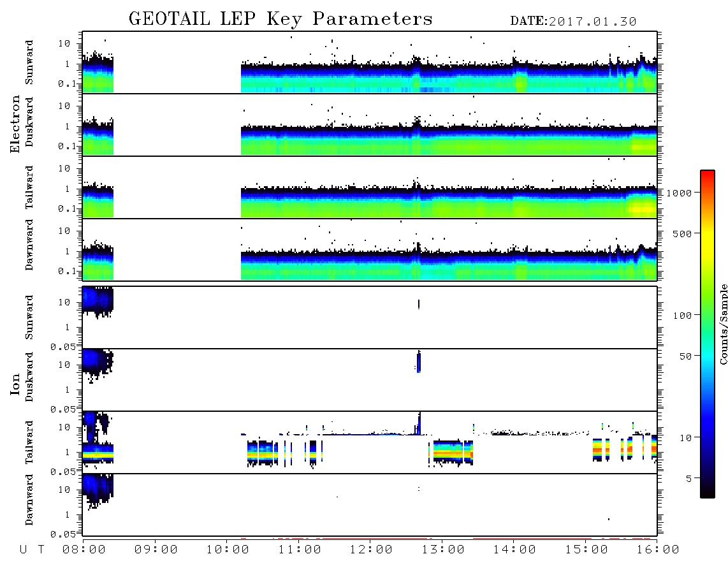Click the red top of the colorbar
The image size is (728, 561).
click(x=708, y=175)
